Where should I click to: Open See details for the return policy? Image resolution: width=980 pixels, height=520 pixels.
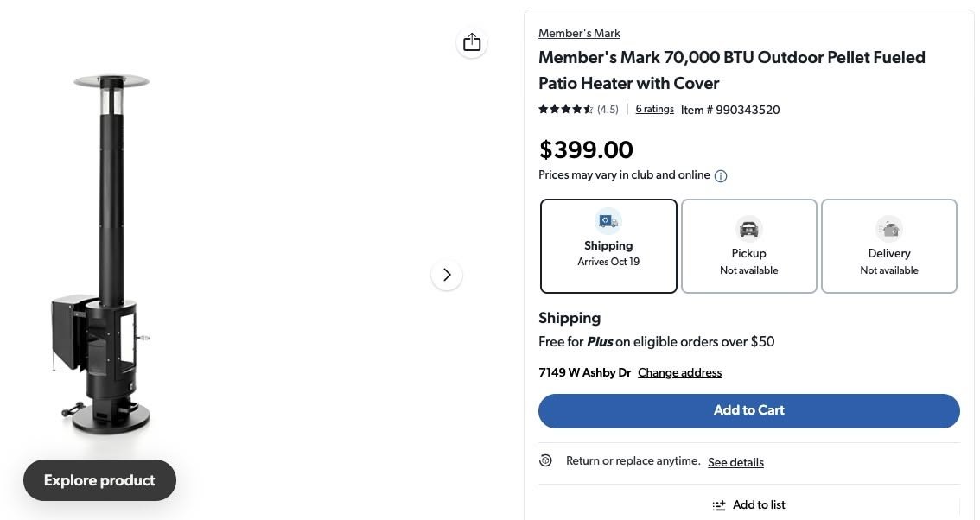(735, 462)
